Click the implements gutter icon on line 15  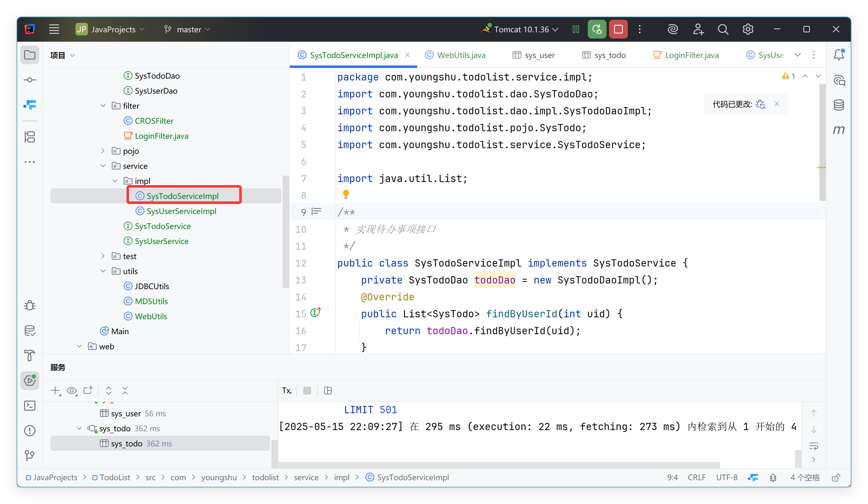click(x=316, y=313)
